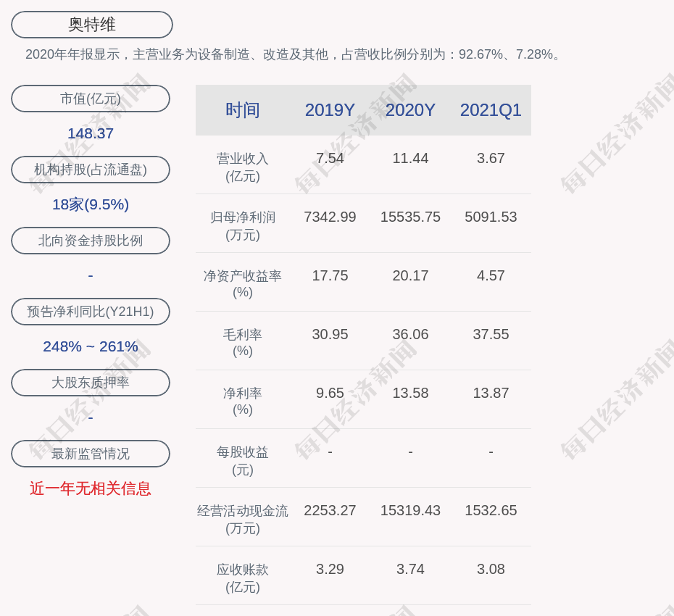Select the red 近一年无相关信息 text
This screenshot has height=616, width=674.
coord(91,488)
